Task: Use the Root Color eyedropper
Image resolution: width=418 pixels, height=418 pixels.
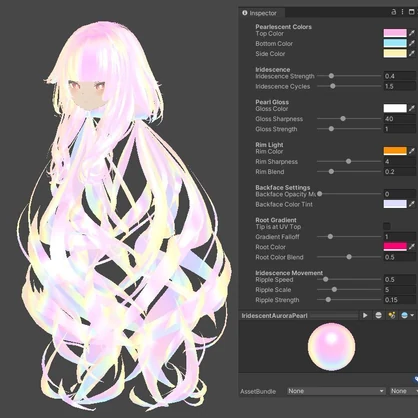Action: 412,247
